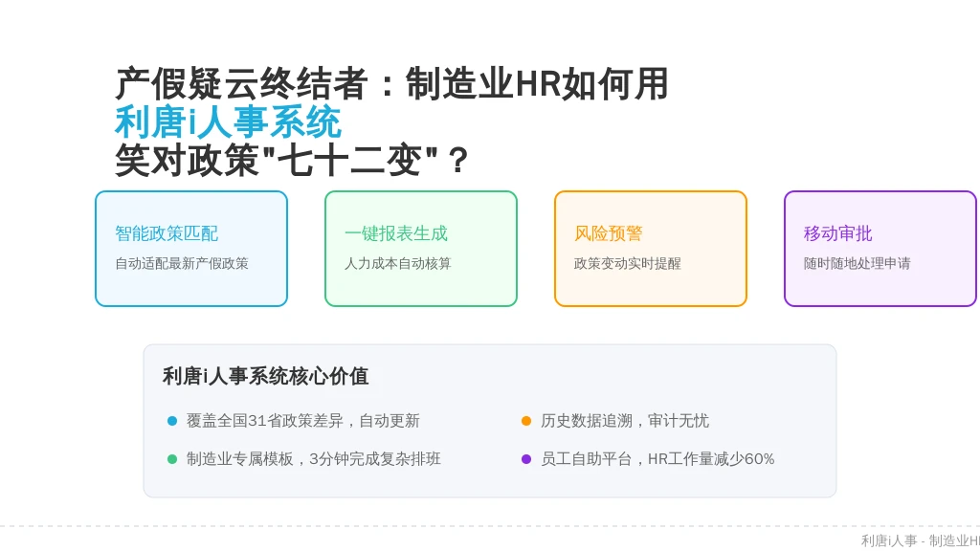Select text 自动适配最新产假政策
The width and height of the screenshot is (980, 551).
click(182, 264)
